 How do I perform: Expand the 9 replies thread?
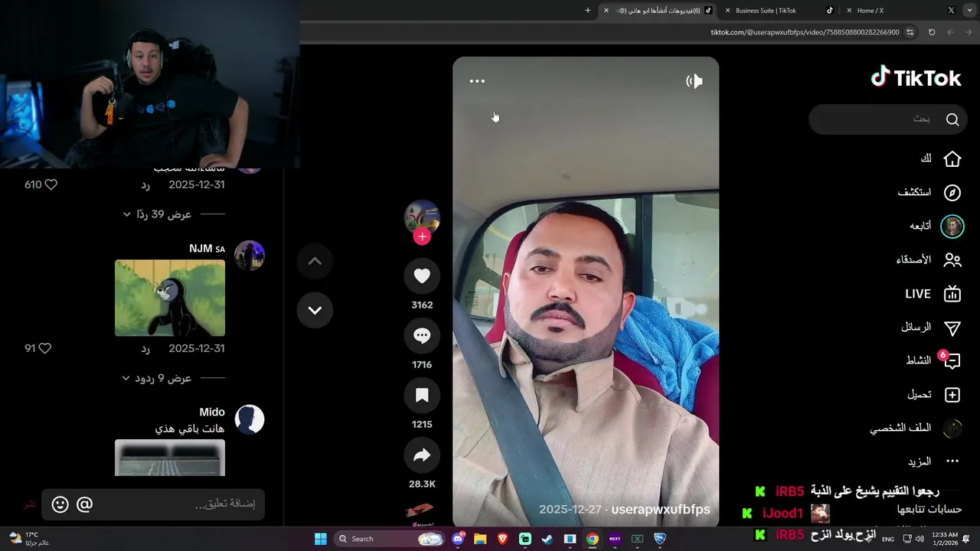click(157, 378)
